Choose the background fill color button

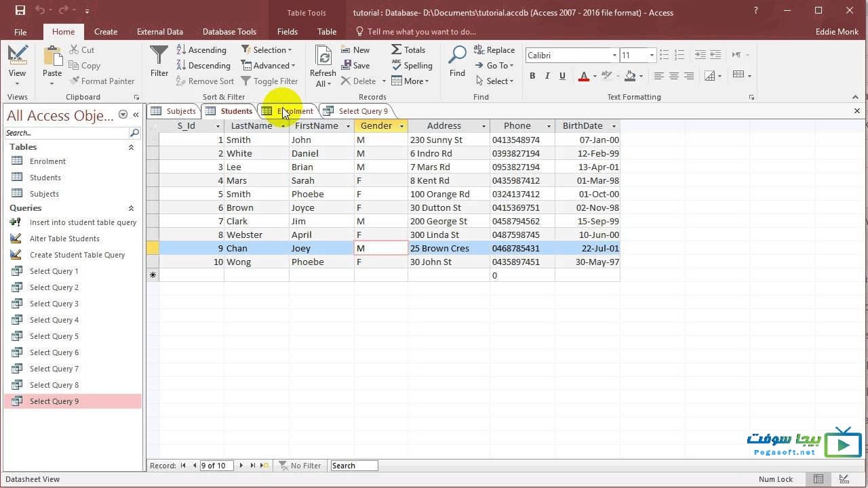point(630,76)
